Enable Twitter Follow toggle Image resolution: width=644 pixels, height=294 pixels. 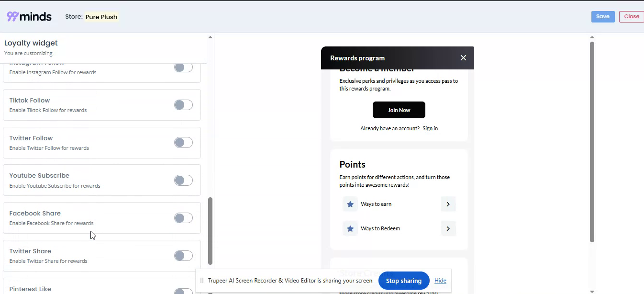coord(183,142)
